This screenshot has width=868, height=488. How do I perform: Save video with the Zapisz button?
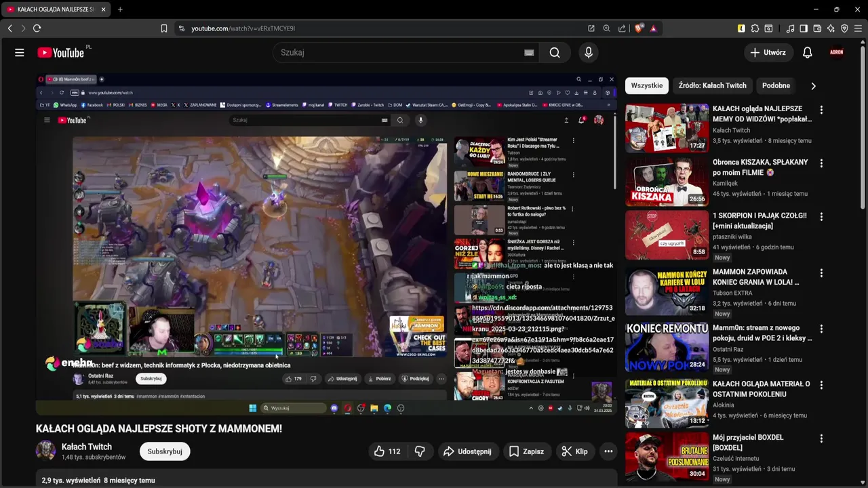point(526,451)
